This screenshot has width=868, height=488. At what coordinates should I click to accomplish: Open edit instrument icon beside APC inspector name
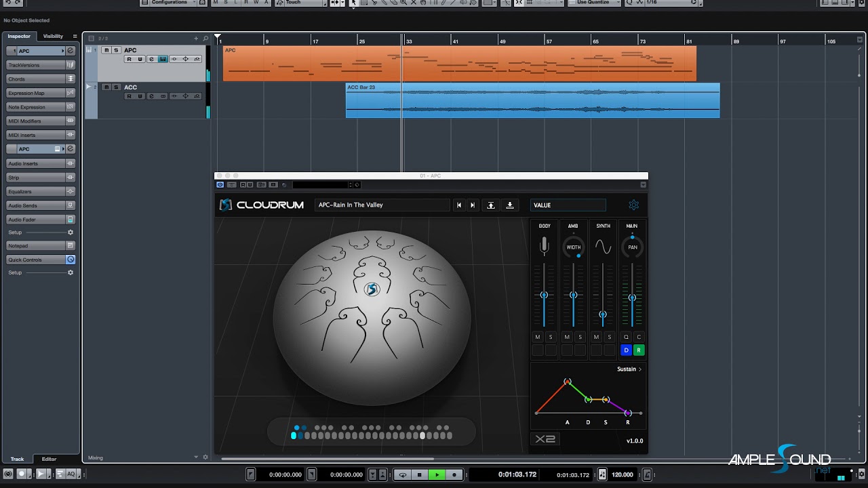coord(71,51)
